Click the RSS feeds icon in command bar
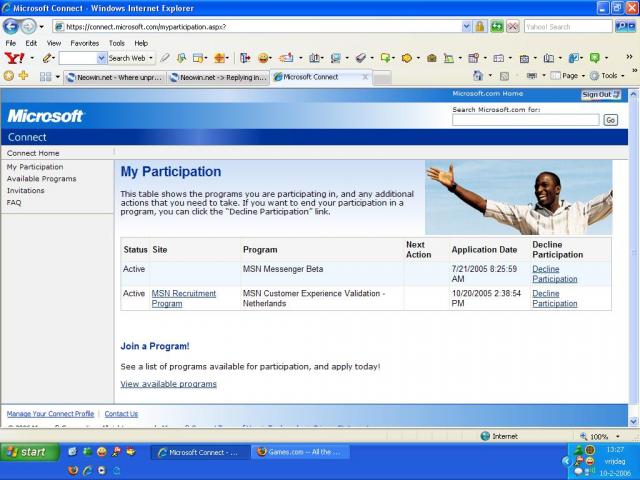 [504, 76]
